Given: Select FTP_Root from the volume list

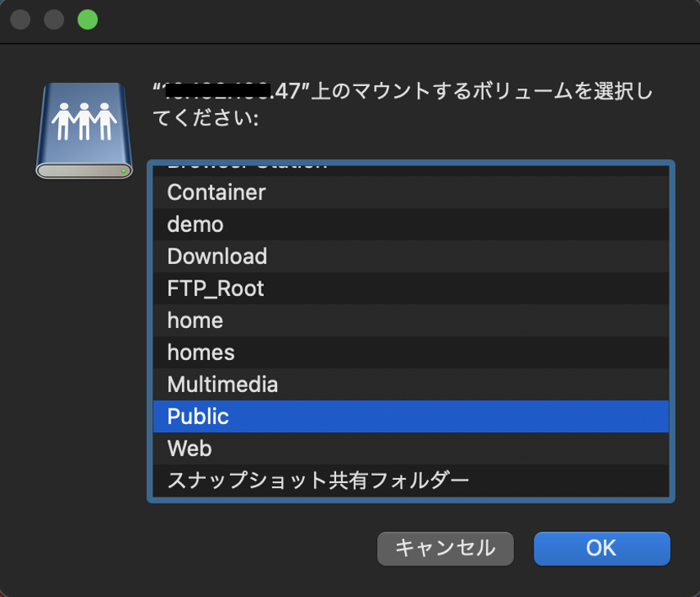Looking at the screenshot, I should click(216, 289).
